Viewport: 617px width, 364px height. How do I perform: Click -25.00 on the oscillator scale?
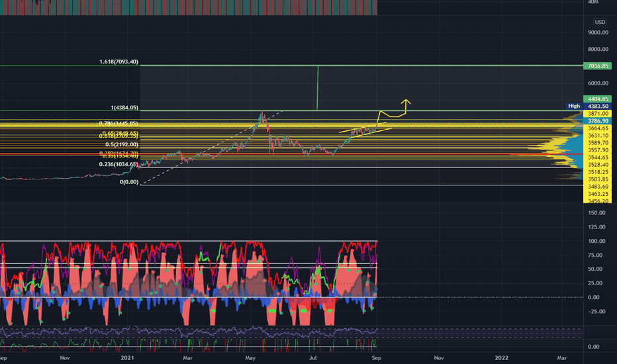tap(596, 311)
